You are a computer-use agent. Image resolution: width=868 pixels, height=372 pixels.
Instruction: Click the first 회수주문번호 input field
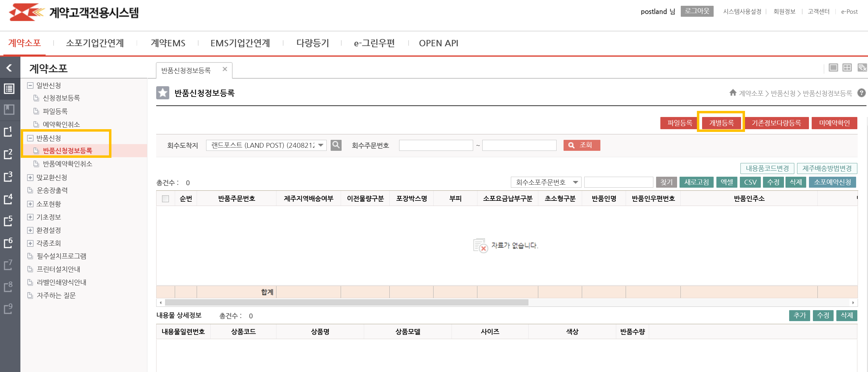point(436,145)
